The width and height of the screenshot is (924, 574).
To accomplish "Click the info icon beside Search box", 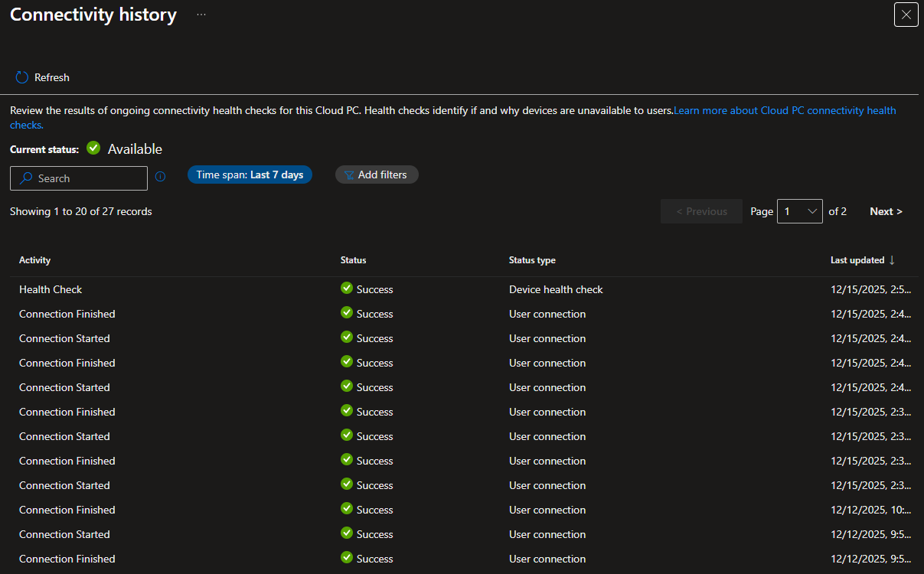I will 160,177.
